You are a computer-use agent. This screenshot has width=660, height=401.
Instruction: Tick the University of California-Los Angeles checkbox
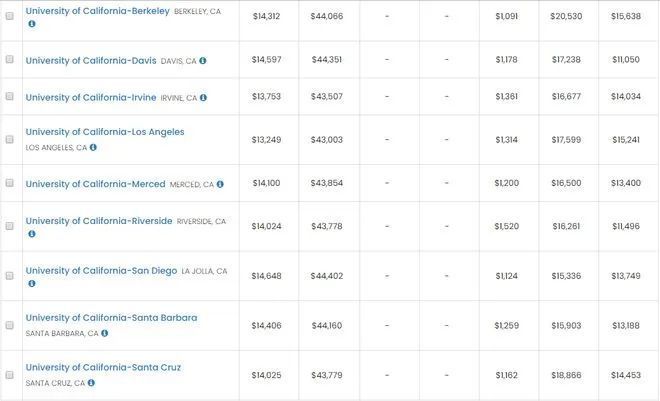pyautogui.click(x=9, y=139)
